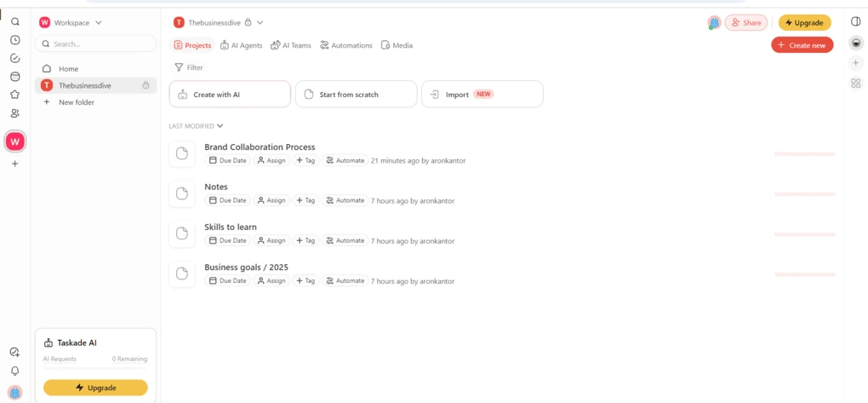868x403 pixels.
Task: Set Due Date for Business goals / 2025
Action: 227,280
